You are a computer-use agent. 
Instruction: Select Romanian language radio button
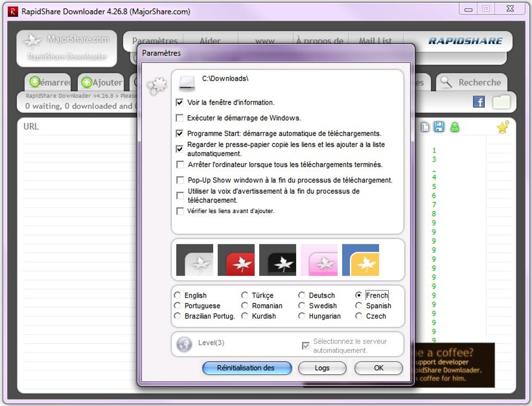point(245,306)
